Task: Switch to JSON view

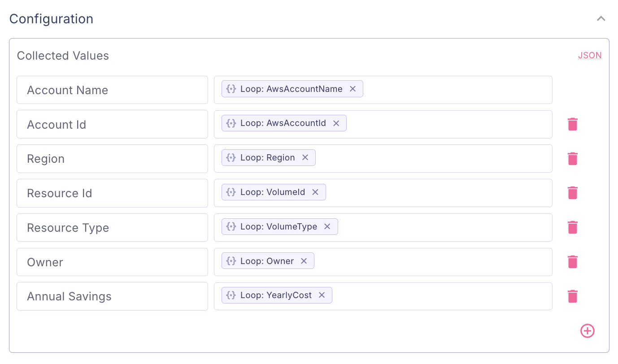Action: click(x=589, y=56)
